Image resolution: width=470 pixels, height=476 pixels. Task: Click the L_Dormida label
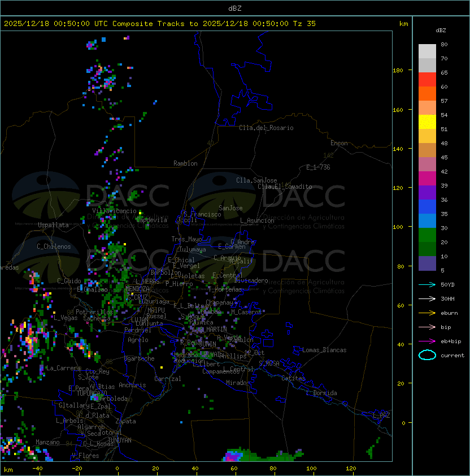click(x=321, y=393)
